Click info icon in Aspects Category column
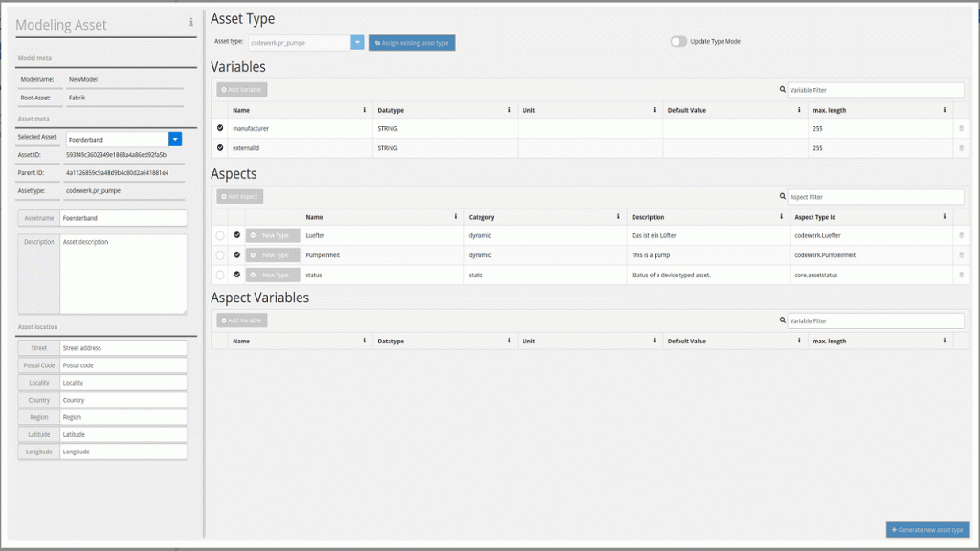Image resolution: width=980 pixels, height=551 pixels. pos(618,217)
